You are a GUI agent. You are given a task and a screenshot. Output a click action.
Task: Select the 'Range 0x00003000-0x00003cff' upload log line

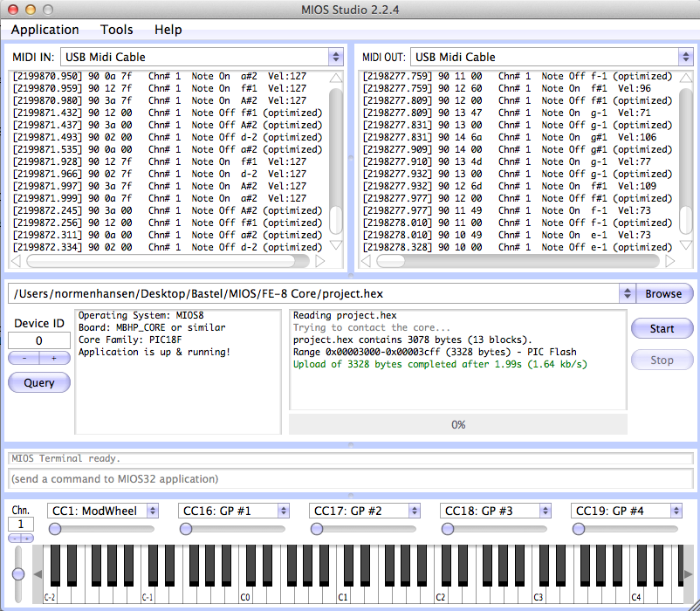click(x=435, y=352)
